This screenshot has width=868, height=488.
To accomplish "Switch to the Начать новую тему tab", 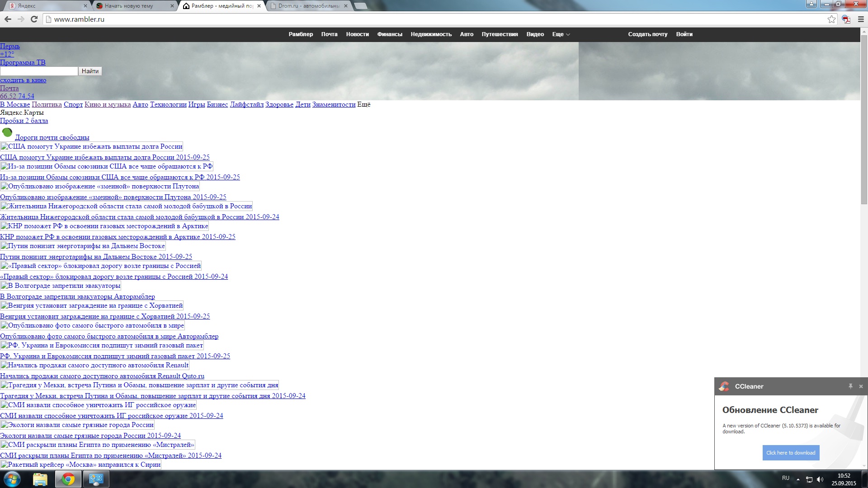I will tap(134, 6).
